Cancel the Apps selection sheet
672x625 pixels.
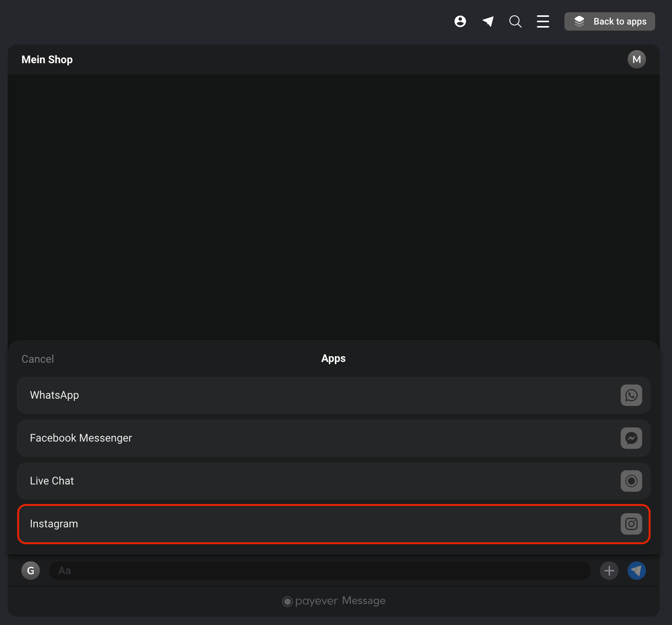click(x=38, y=359)
